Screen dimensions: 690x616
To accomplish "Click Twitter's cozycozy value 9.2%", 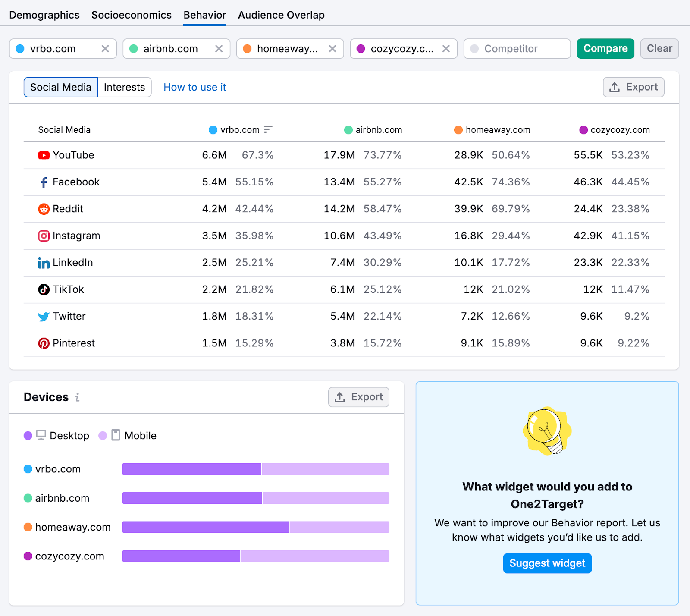I will pyautogui.click(x=637, y=316).
